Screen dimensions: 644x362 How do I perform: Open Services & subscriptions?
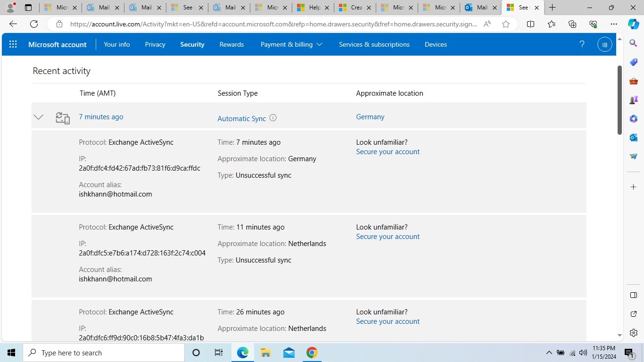374,44
